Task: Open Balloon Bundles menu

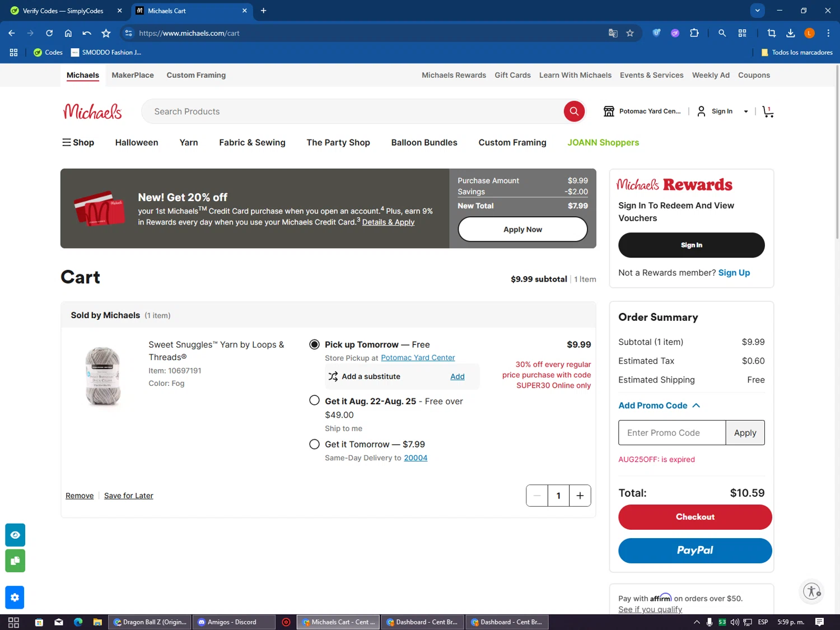Action: pos(424,142)
